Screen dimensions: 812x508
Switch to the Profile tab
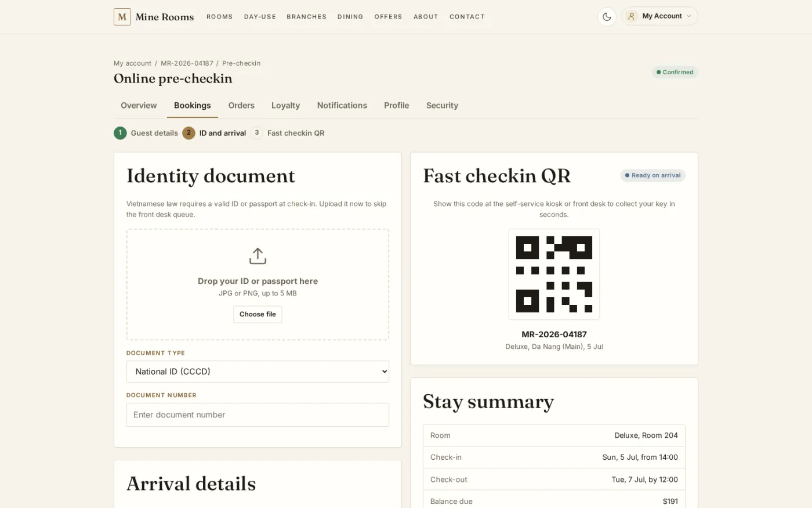click(x=396, y=106)
